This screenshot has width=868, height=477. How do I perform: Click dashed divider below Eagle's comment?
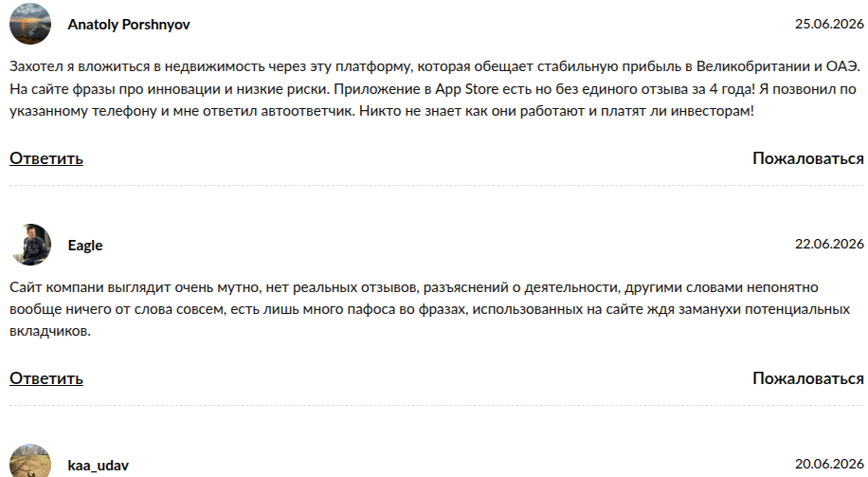[437, 406]
